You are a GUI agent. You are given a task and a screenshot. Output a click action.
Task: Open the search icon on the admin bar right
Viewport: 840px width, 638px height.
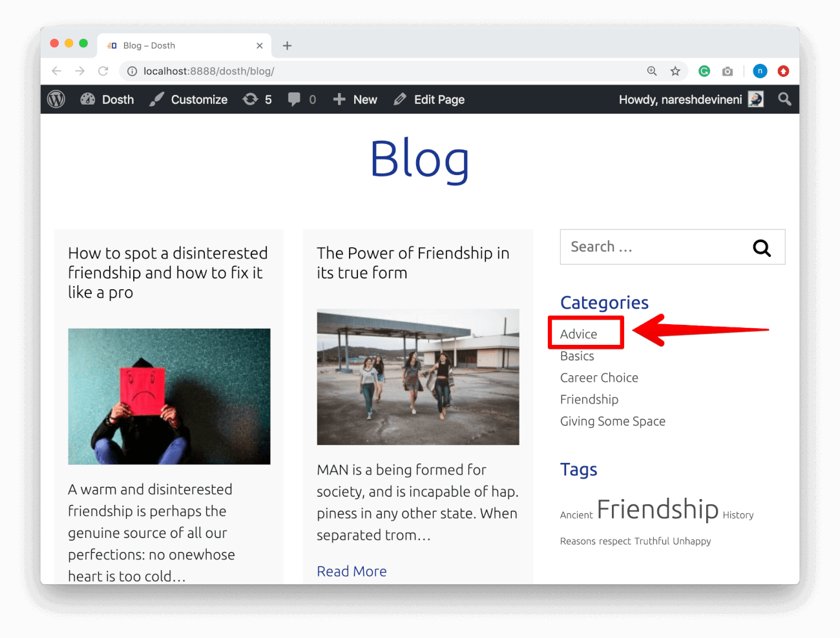[784, 99]
